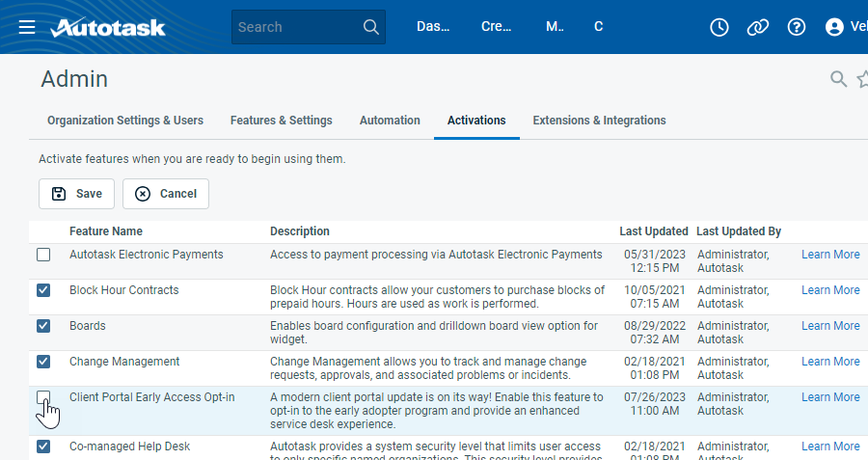This screenshot has height=460, width=868.
Task: Click the 08/29/2022 07:32 AM date cell
Action: (654, 333)
